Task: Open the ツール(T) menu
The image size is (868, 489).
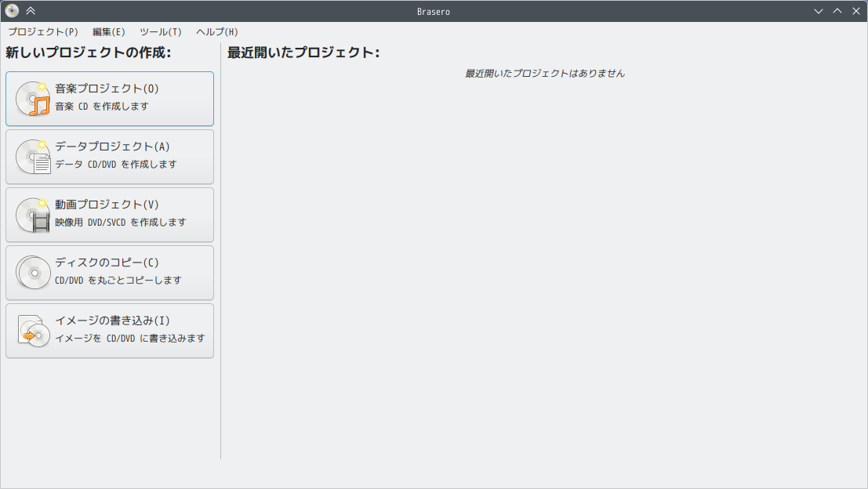Action: (161, 31)
